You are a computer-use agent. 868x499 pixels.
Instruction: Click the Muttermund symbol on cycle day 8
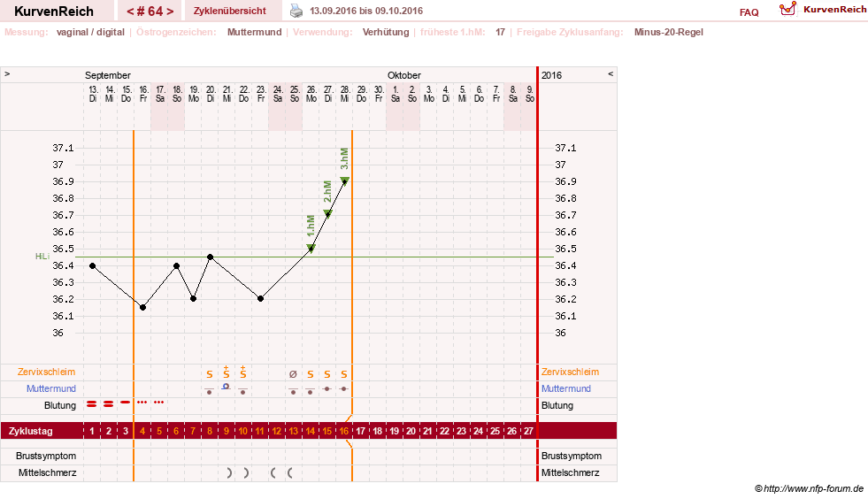[209, 391]
